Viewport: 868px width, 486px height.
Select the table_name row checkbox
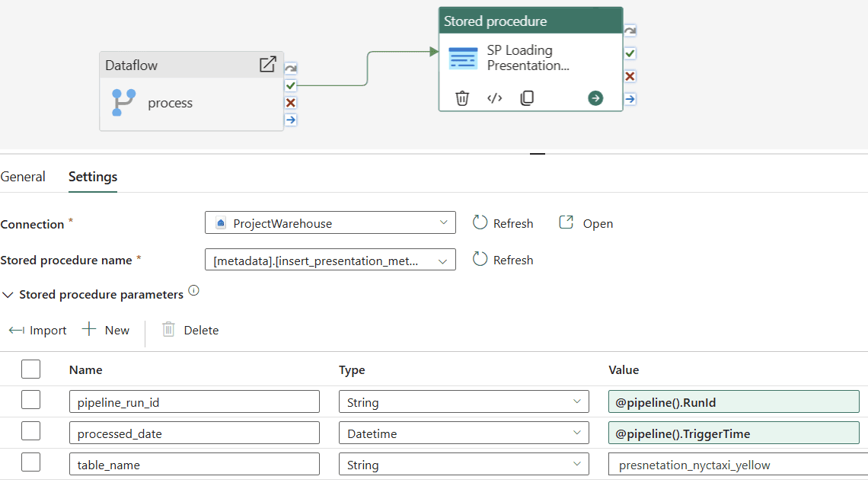click(x=31, y=462)
